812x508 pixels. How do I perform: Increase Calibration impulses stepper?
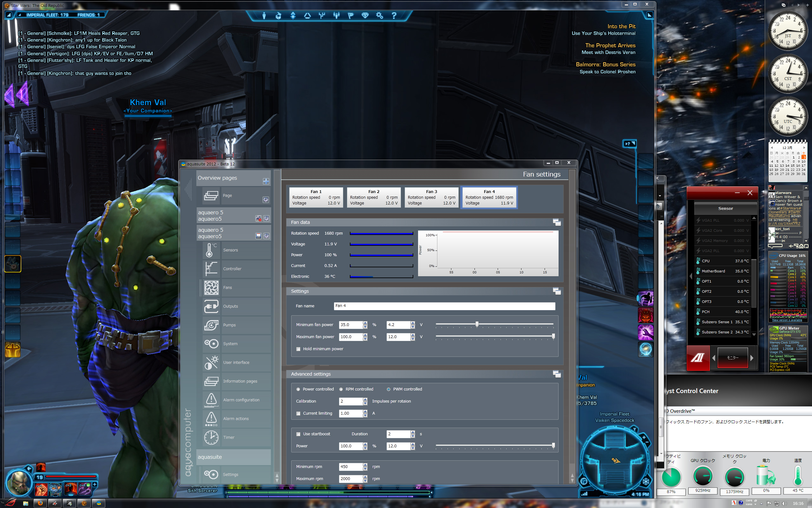tap(365, 399)
